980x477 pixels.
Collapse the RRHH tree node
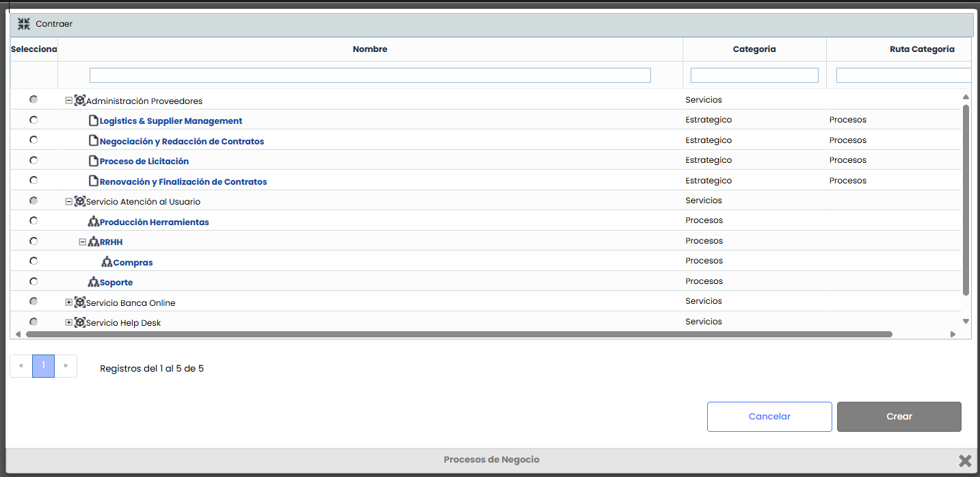click(83, 242)
